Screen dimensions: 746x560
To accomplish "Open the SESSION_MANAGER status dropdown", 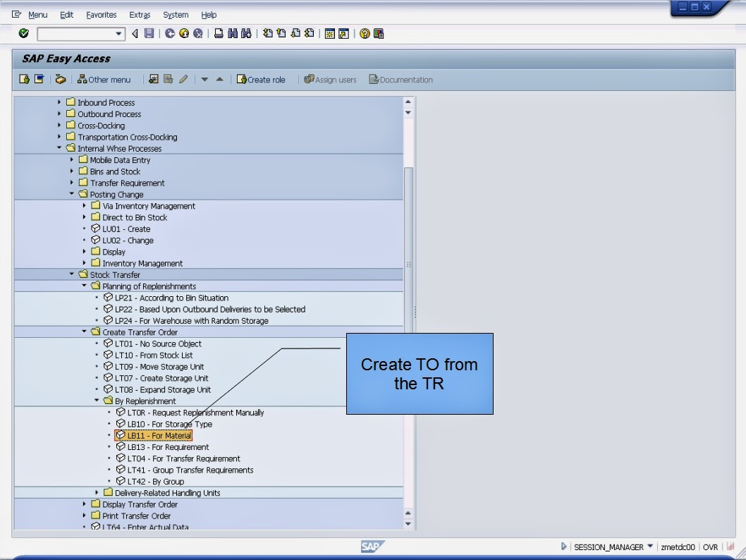I will [650, 546].
